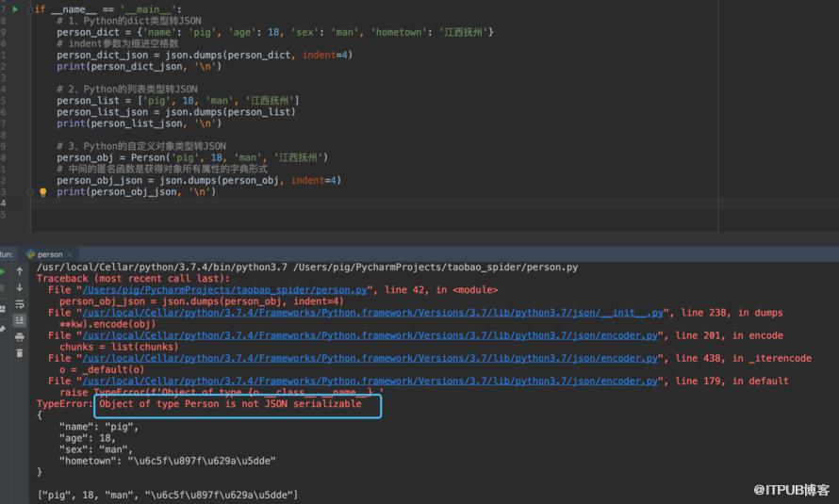Collapse the fold marker at the __main__ line
839x504 pixels.
pyautogui.click(x=30, y=9)
